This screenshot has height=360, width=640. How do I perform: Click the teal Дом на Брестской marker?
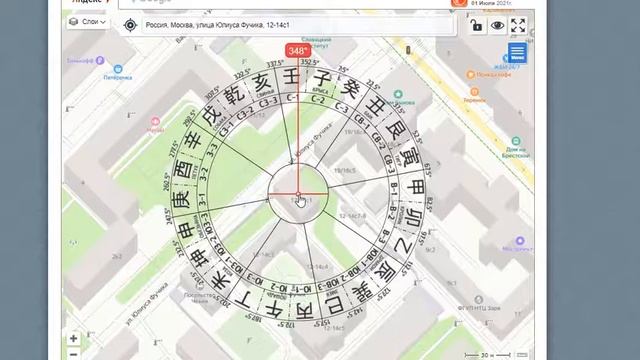click(x=516, y=141)
